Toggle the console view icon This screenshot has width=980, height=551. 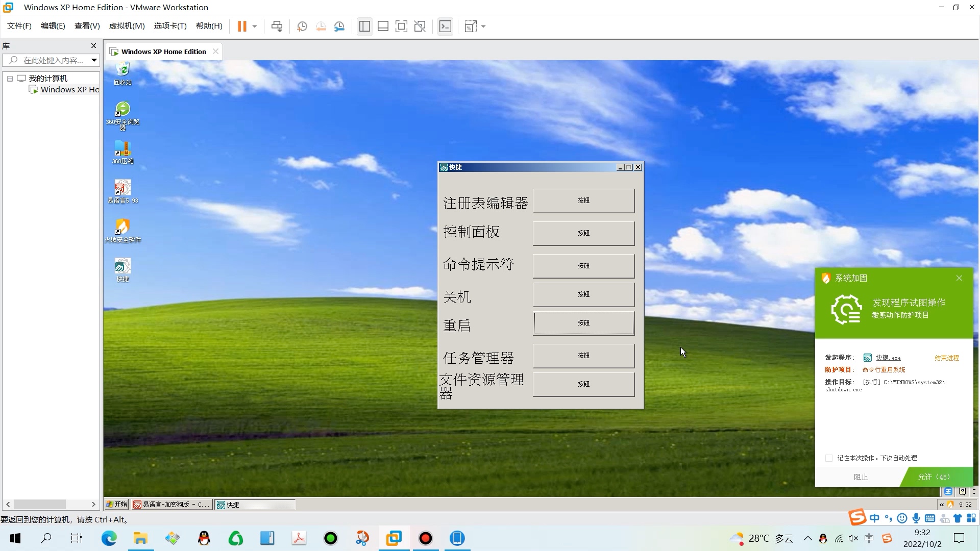tap(445, 27)
